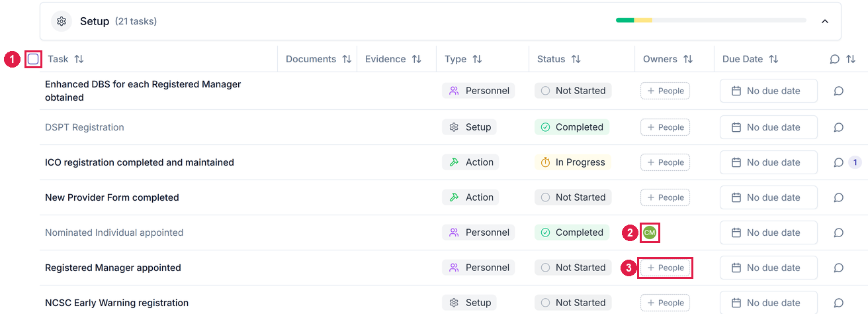Open NCSC Early Warning registration task
This screenshot has height=314, width=868.
116,303
